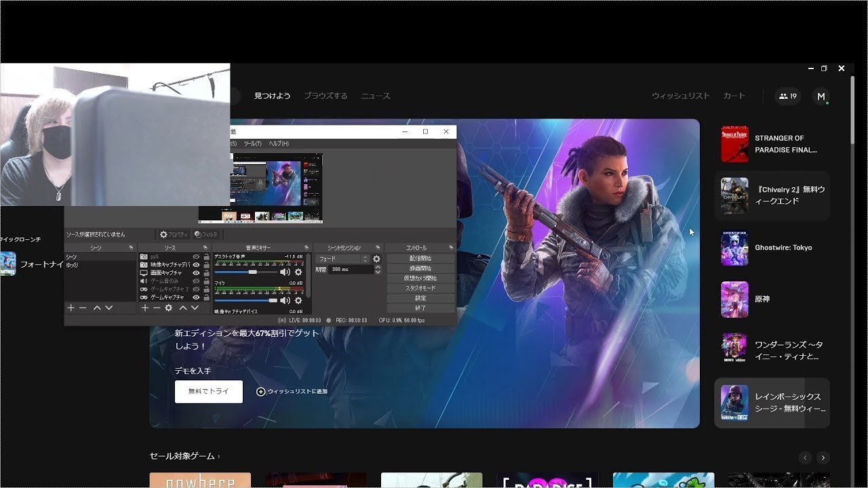Mute the マイク speaker icon
The width and height of the screenshot is (868, 488).
(285, 300)
